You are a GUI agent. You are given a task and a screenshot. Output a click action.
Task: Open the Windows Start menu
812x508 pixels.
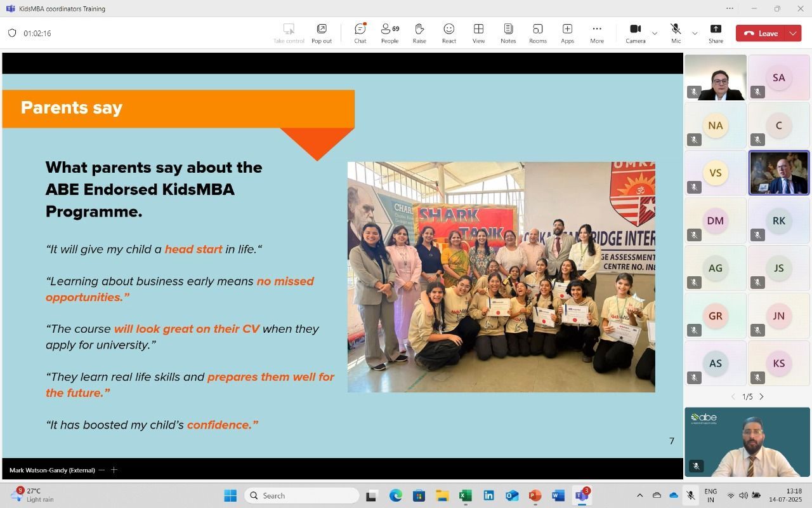[230, 495]
